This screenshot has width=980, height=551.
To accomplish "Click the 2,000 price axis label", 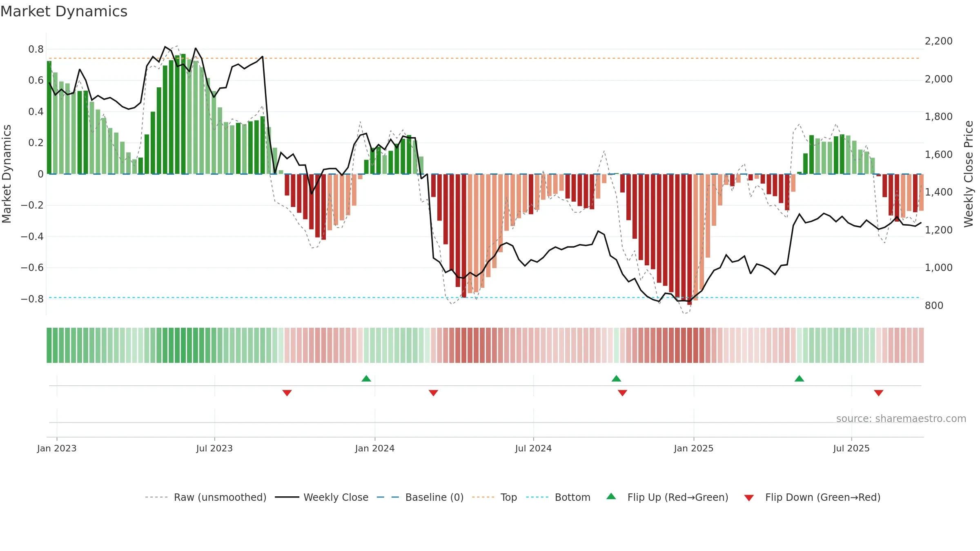I will (x=938, y=79).
